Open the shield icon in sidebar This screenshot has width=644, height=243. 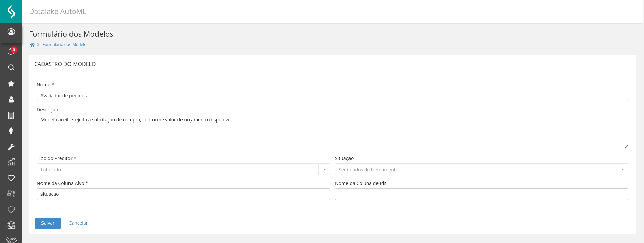click(x=11, y=209)
